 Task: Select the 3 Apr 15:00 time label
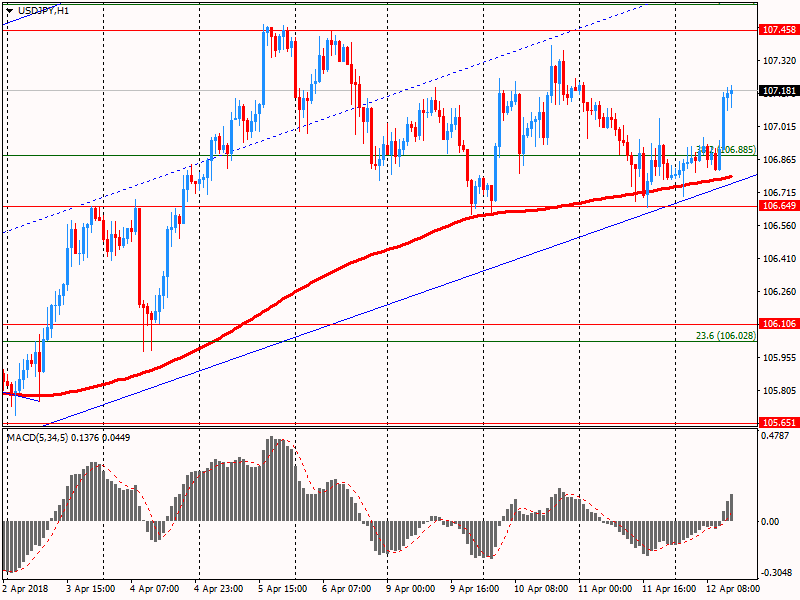coord(91,589)
